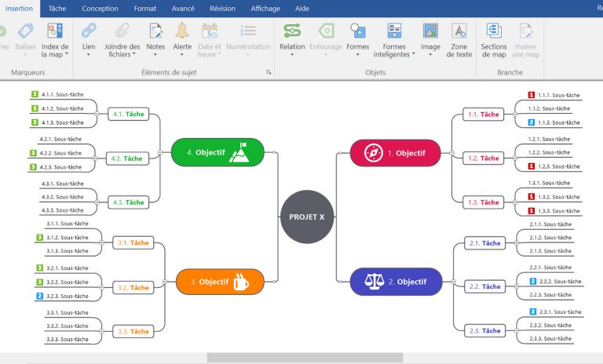This screenshot has height=364, width=603.
Task: Click the priority 3 marker on 4.1.1. Sous-tâche
Action: [x=35, y=94]
